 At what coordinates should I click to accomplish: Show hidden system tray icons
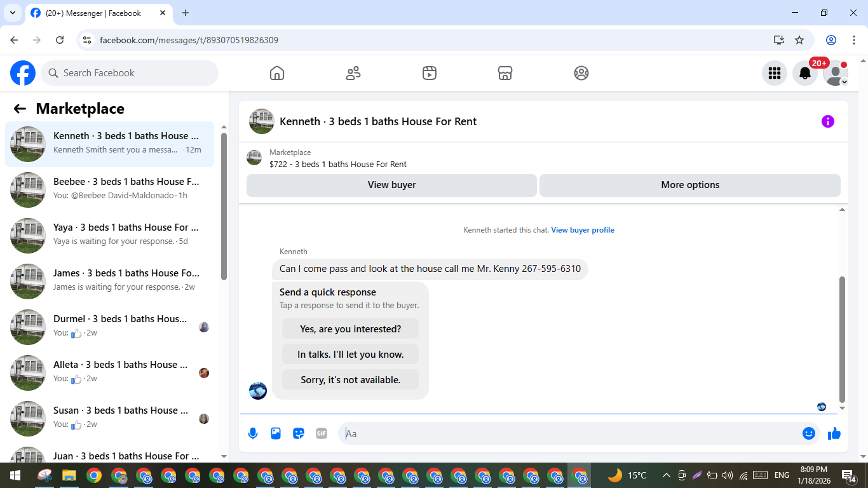coord(666,475)
